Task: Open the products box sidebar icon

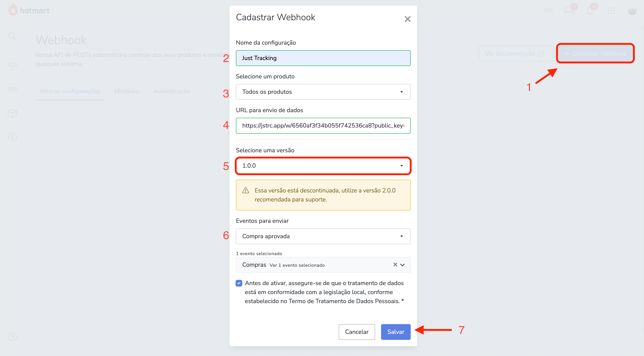Action: coord(12,113)
